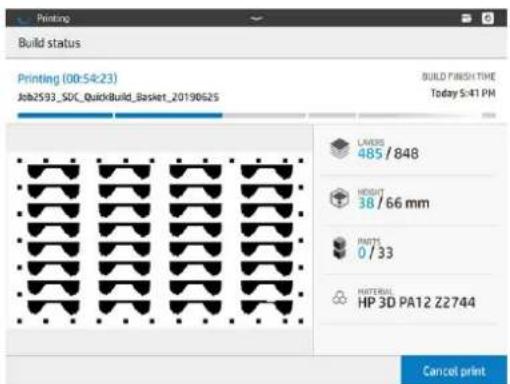Screen dimensions: 510x384
Task: Open the settings icon at the top-right corner
Action: pos(488,18)
